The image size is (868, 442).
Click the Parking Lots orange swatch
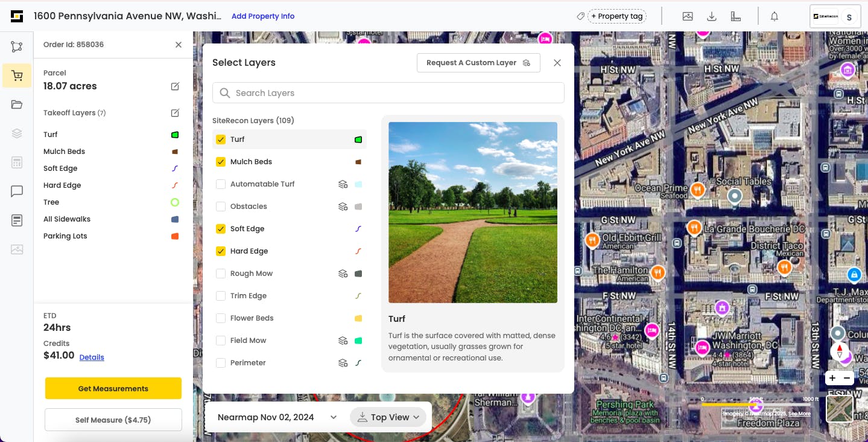tap(175, 236)
